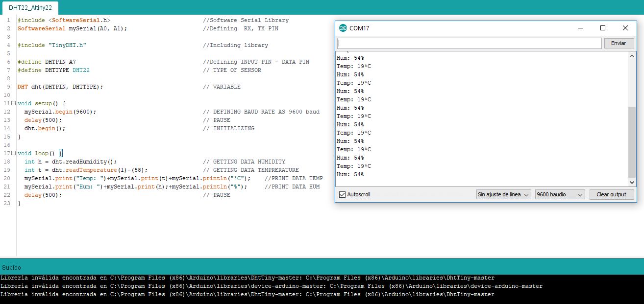This screenshot has width=644, height=304.
Task: Click the '//PRINT DATA TEMP' comment
Action: [x=294, y=179]
